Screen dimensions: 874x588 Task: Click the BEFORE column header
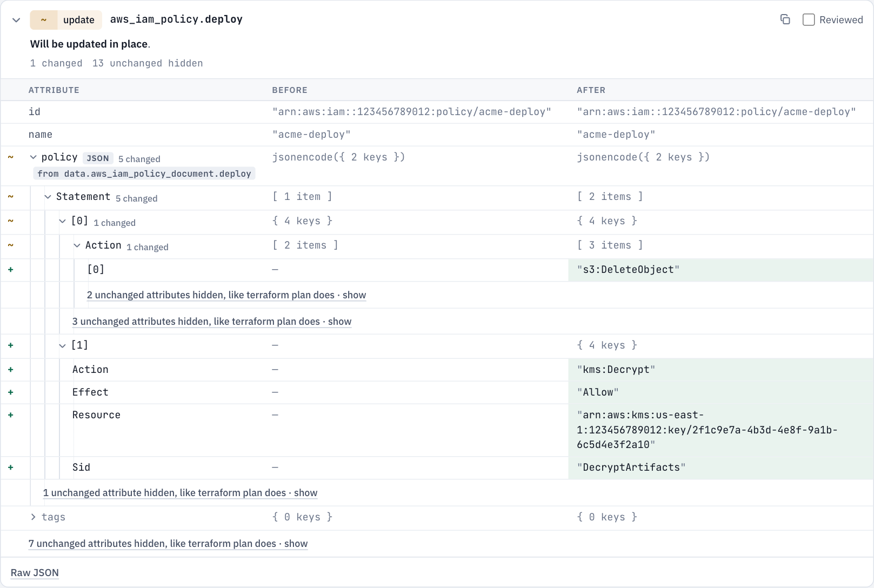click(x=290, y=90)
